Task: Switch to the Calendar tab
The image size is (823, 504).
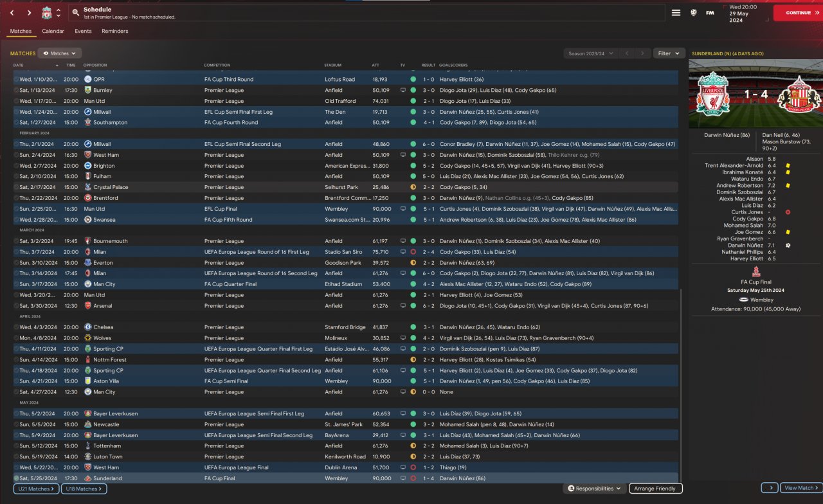Action: pos(53,31)
